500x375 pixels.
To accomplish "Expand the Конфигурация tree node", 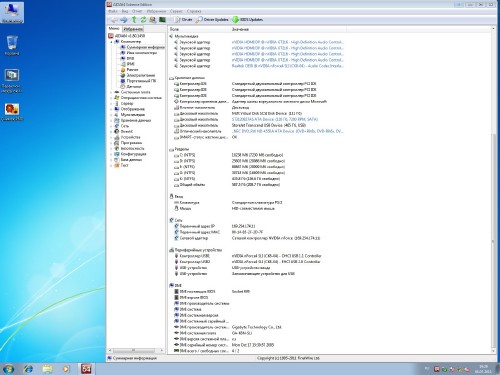I will (x=111, y=154).
